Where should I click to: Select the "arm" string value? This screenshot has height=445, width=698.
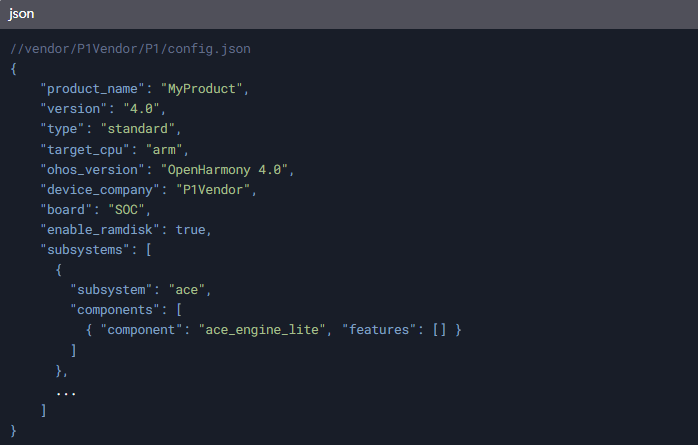pos(164,150)
